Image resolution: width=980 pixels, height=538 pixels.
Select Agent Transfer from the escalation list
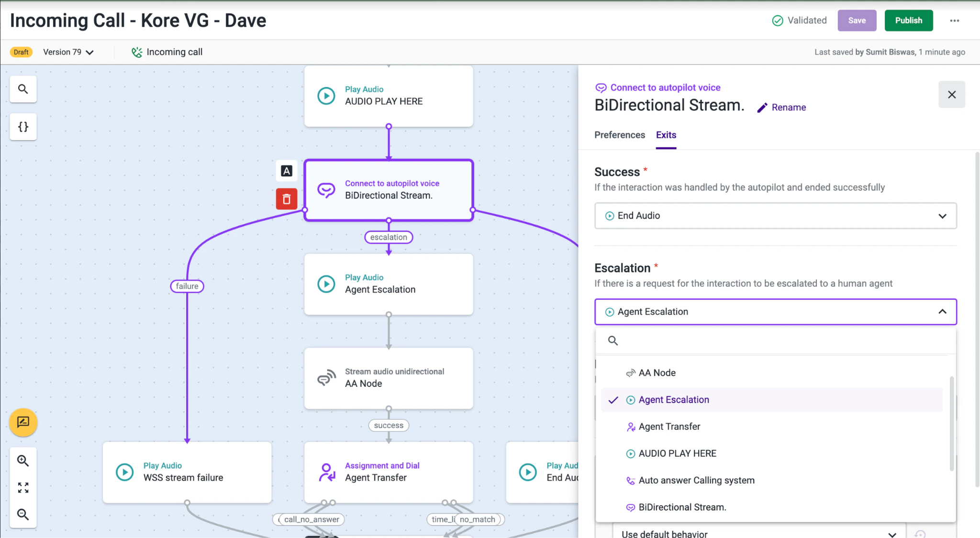tap(669, 426)
